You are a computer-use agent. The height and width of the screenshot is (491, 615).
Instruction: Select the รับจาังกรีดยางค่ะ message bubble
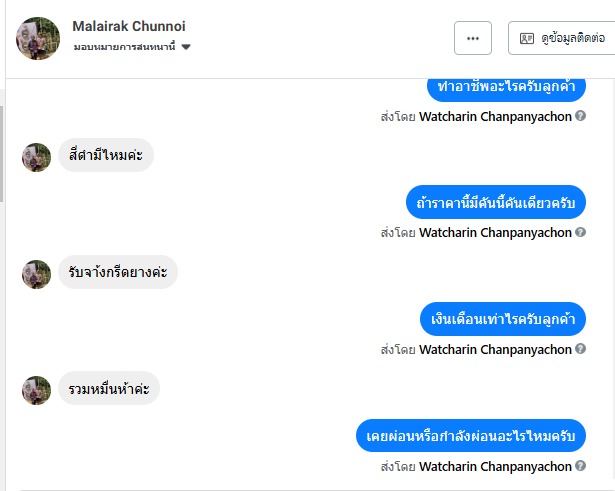click(117, 272)
